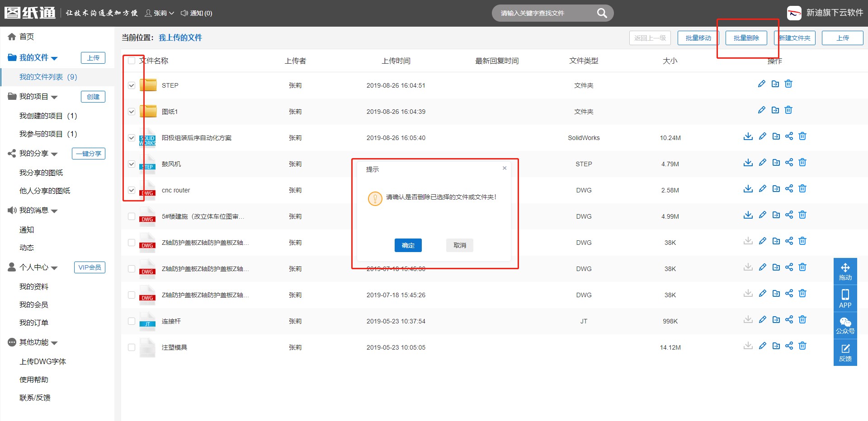The width and height of the screenshot is (868, 421).
Task: Go to 首页 in the sidebar
Action: tap(26, 37)
